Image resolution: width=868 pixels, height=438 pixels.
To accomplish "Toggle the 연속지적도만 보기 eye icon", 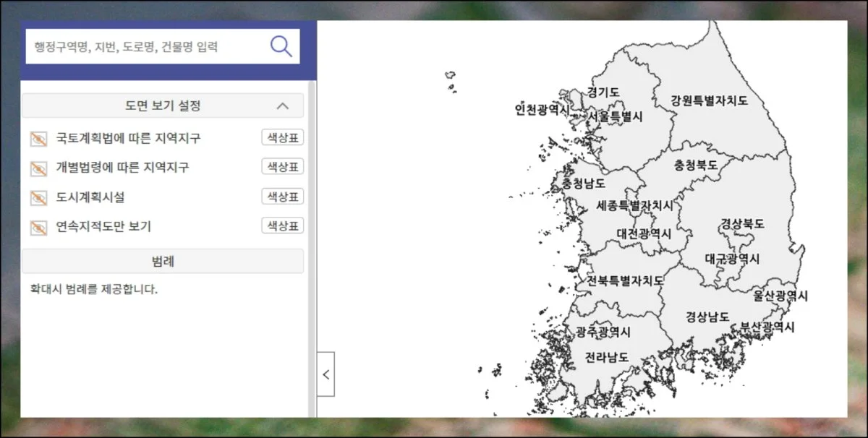I will pyautogui.click(x=38, y=227).
